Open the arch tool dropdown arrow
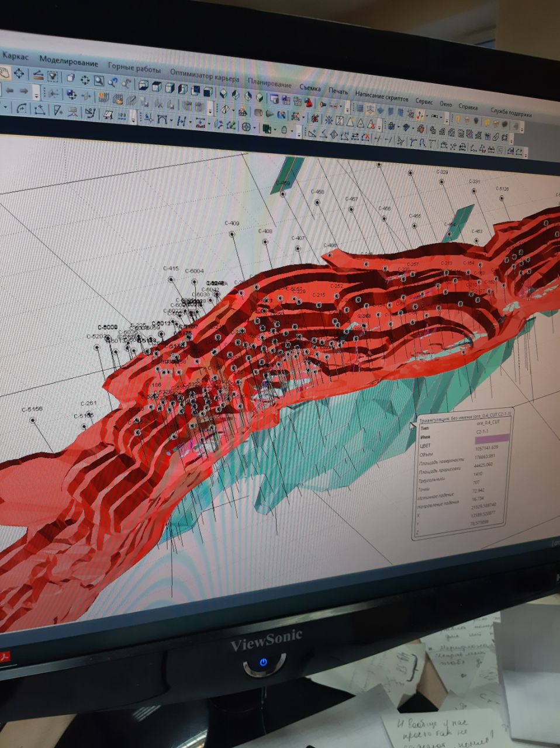Viewport: 560px width, 748px height. click(171, 120)
